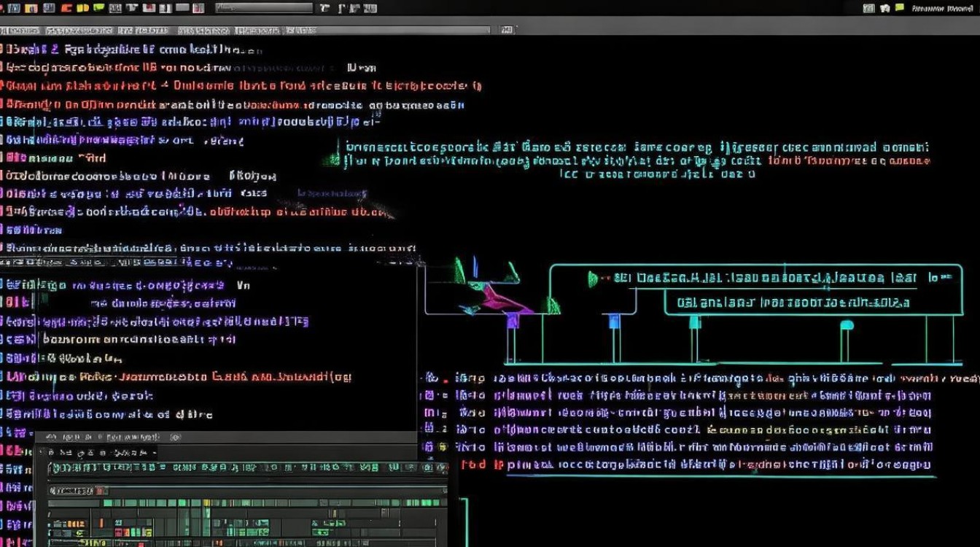
Task: Click the plain gray rectangle toolbar icon
Action: click(182, 7)
